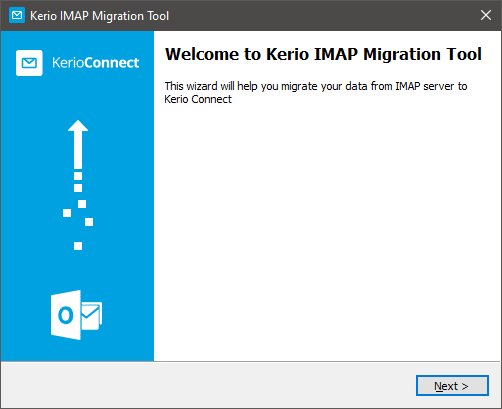This screenshot has width=502, height=409.
Task: Close the Kerio IMAP Migration Tool window
Action: (x=486, y=15)
